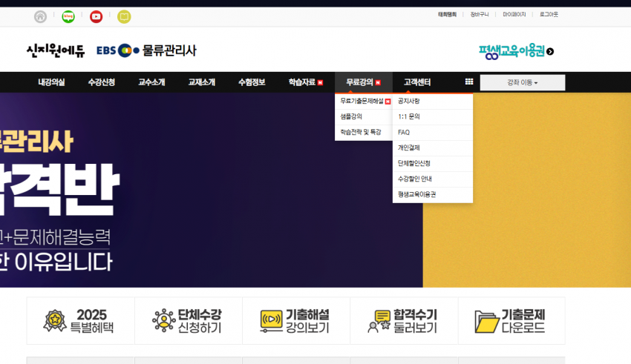
Task: Click the 기출문제 다운로드 folder icon
Action: tap(487, 322)
